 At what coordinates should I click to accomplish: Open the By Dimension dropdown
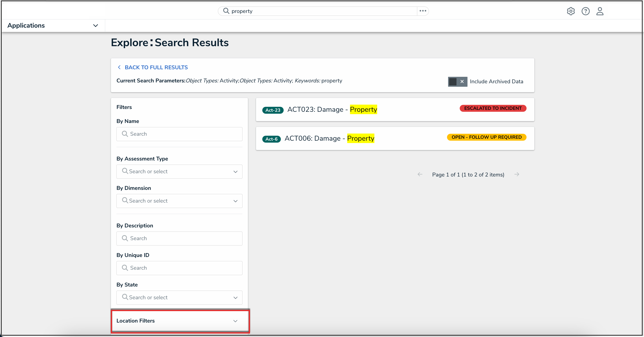(179, 201)
